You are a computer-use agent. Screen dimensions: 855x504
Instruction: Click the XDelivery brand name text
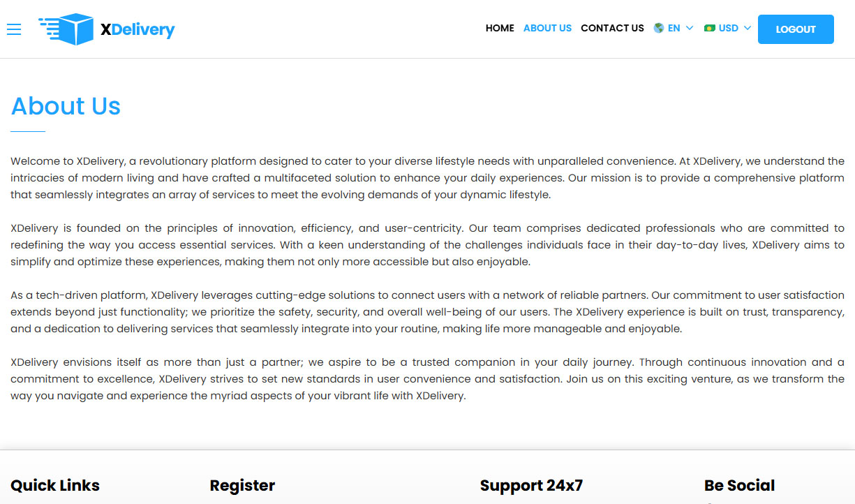(137, 29)
